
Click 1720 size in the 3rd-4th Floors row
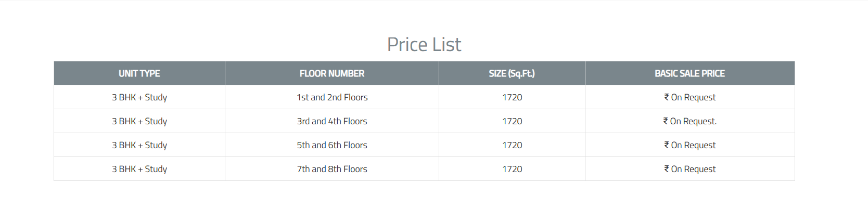[512, 121]
